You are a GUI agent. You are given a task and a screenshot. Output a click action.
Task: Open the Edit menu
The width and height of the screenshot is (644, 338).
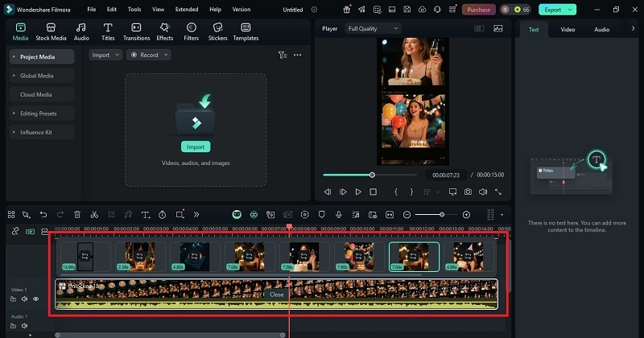click(112, 9)
